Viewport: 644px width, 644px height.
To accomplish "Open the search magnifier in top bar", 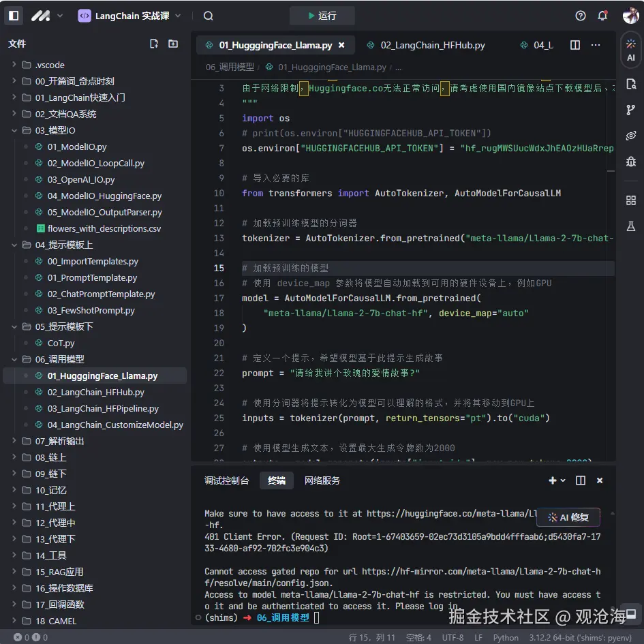I will (209, 16).
